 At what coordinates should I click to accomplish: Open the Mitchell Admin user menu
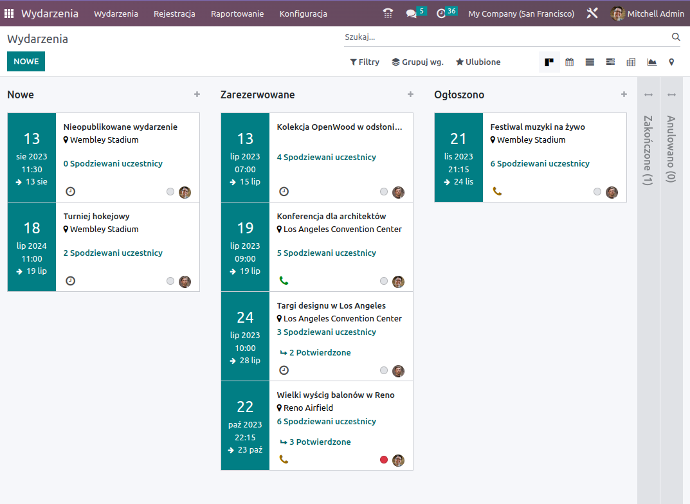(647, 14)
